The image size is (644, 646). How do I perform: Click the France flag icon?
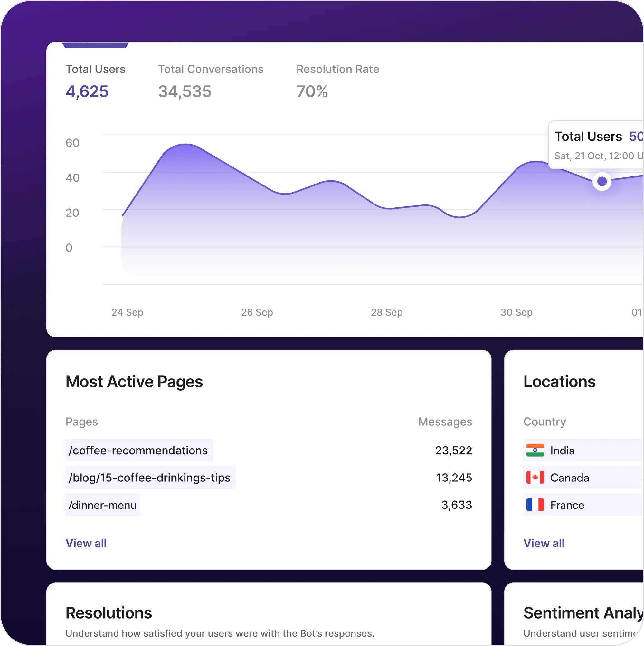click(535, 505)
